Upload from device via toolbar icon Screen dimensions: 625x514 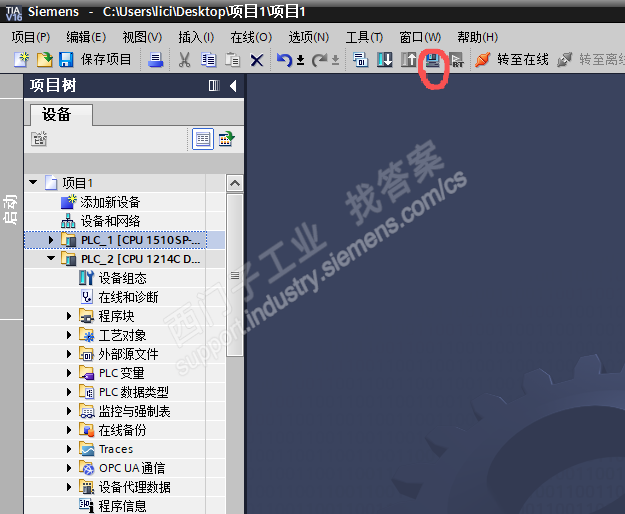tap(409, 60)
